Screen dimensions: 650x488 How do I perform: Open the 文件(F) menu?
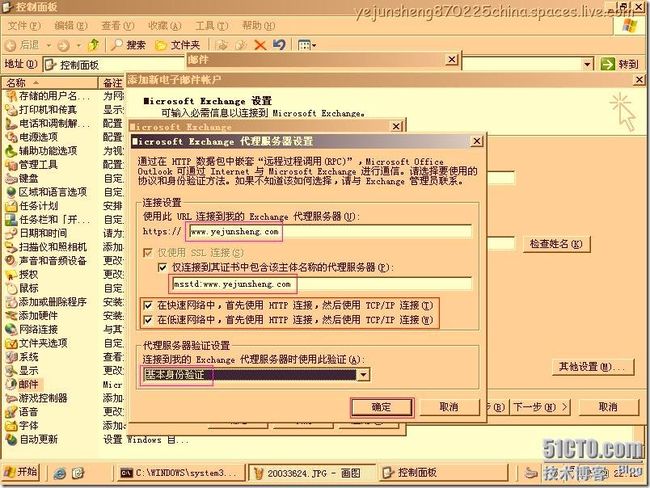(24, 26)
